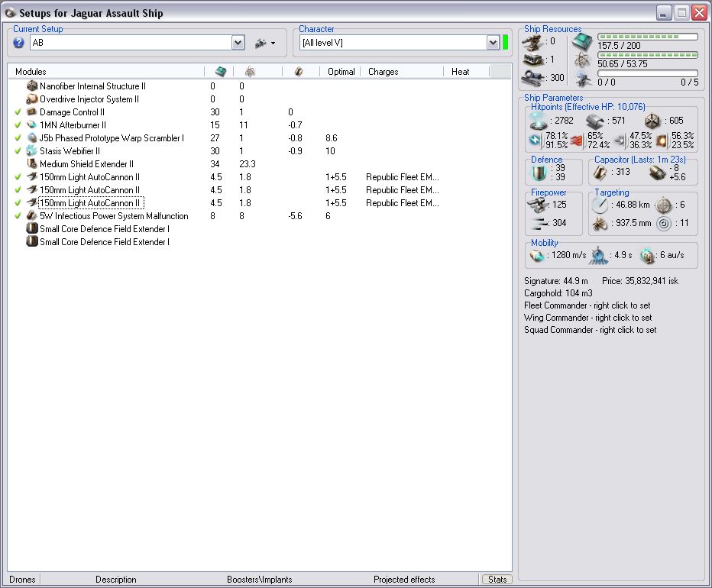Click the Signature: 44.9 m text
The width and height of the screenshot is (712, 588).
click(556, 280)
